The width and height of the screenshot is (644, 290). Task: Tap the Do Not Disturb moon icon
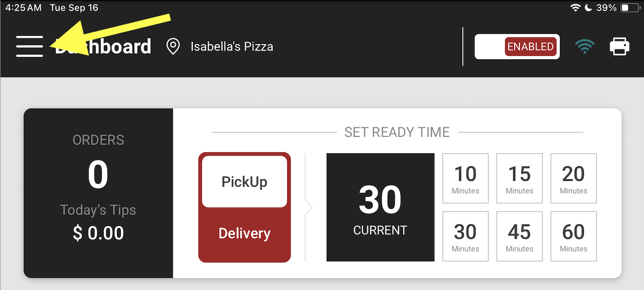tap(588, 8)
